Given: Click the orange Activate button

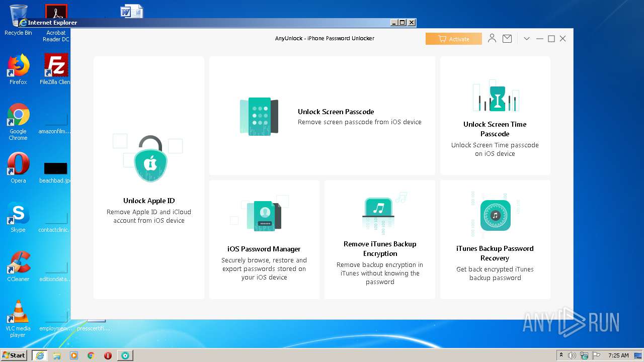Looking at the screenshot, I should tap(453, 39).
